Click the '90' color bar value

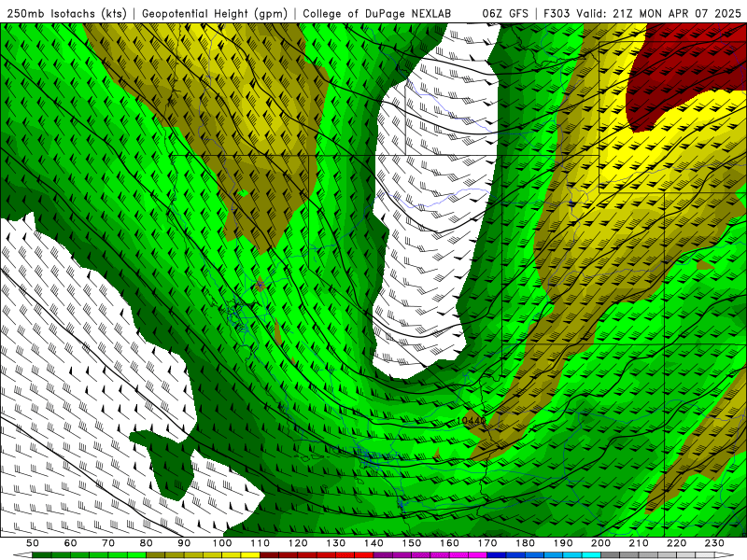184,543
